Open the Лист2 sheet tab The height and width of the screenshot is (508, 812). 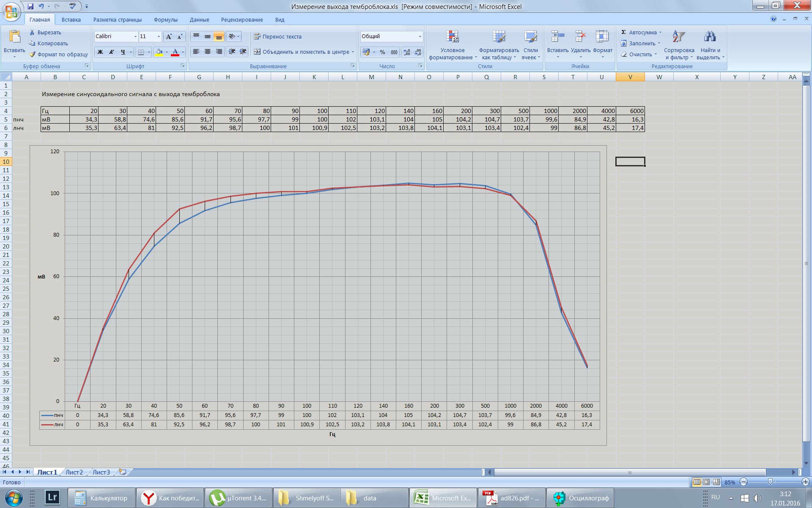click(74, 472)
